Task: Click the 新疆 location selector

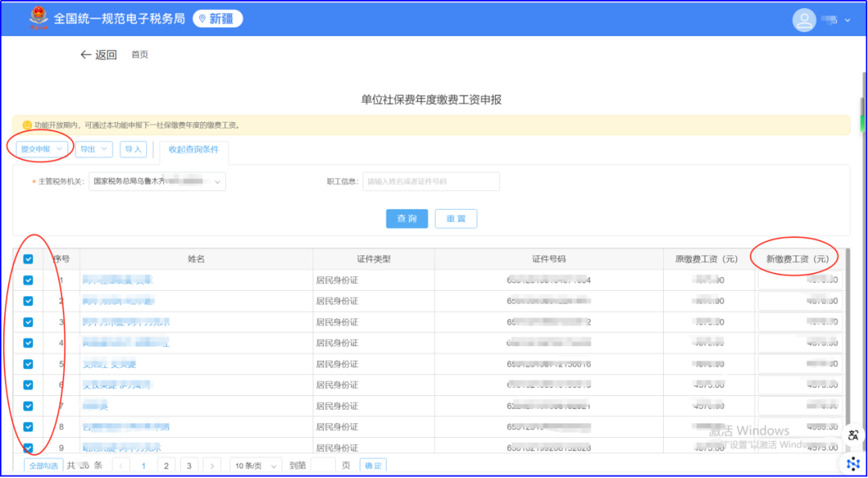Action: [x=218, y=18]
